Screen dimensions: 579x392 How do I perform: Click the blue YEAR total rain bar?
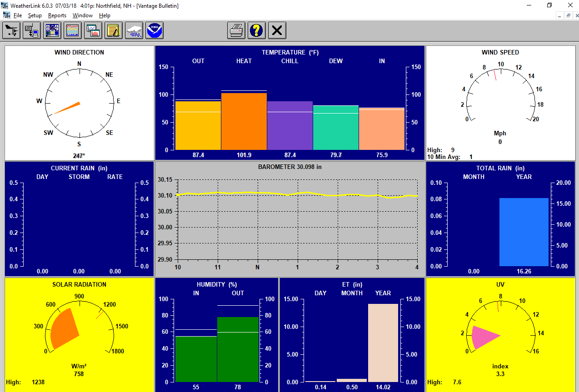pyautogui.click(x=524, y=232)
